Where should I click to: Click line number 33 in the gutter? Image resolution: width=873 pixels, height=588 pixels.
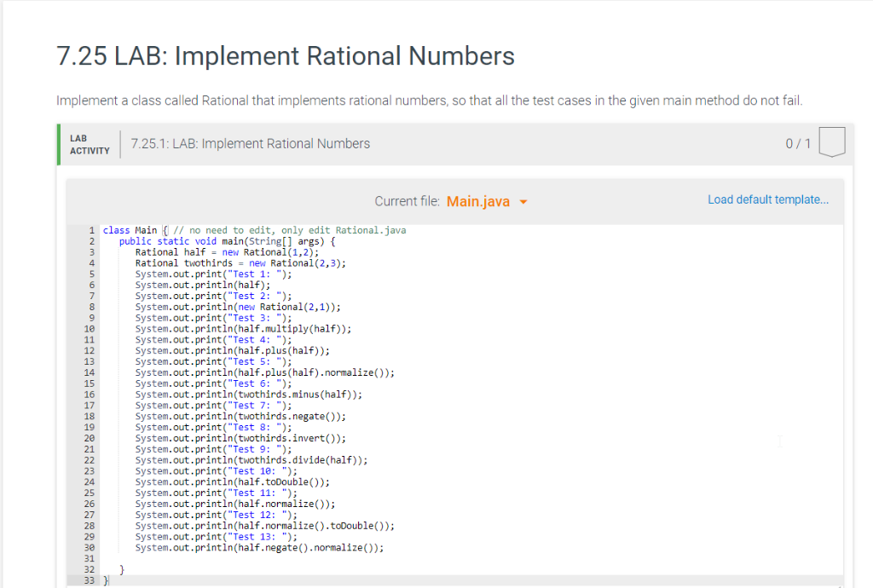89,580
